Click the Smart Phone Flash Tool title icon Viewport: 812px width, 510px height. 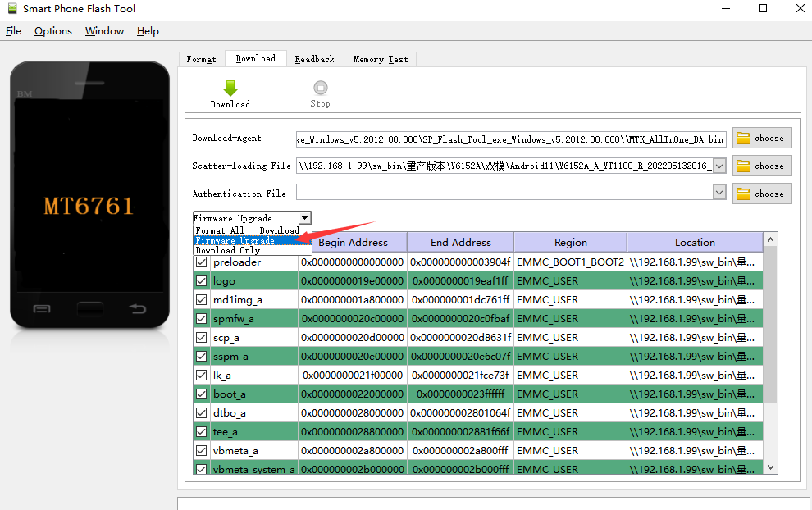pos(12,8)
